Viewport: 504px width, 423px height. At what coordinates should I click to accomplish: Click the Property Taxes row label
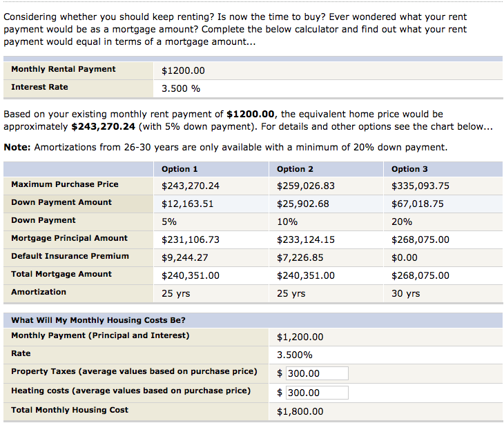134,372
